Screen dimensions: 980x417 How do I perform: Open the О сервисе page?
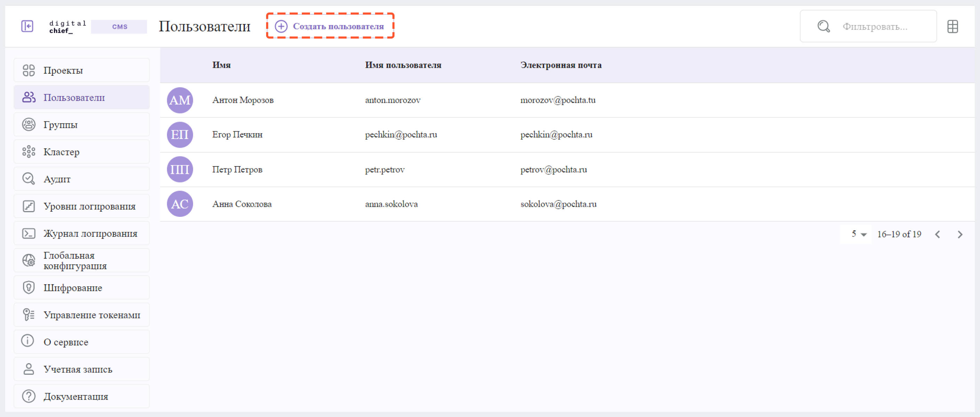[81, 342]
